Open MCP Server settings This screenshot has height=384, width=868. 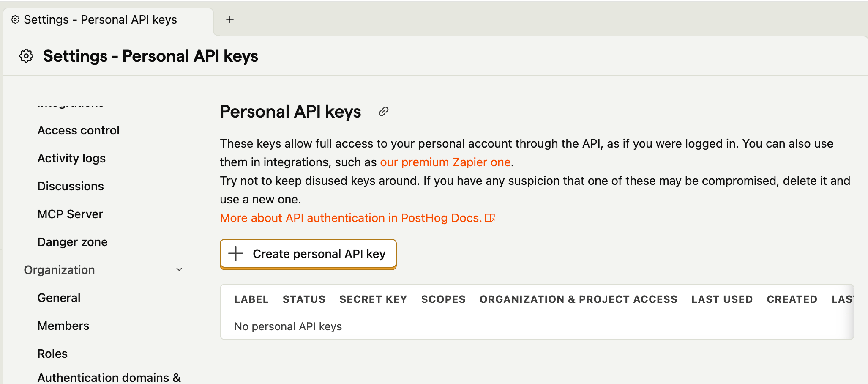tap(70, 214)
